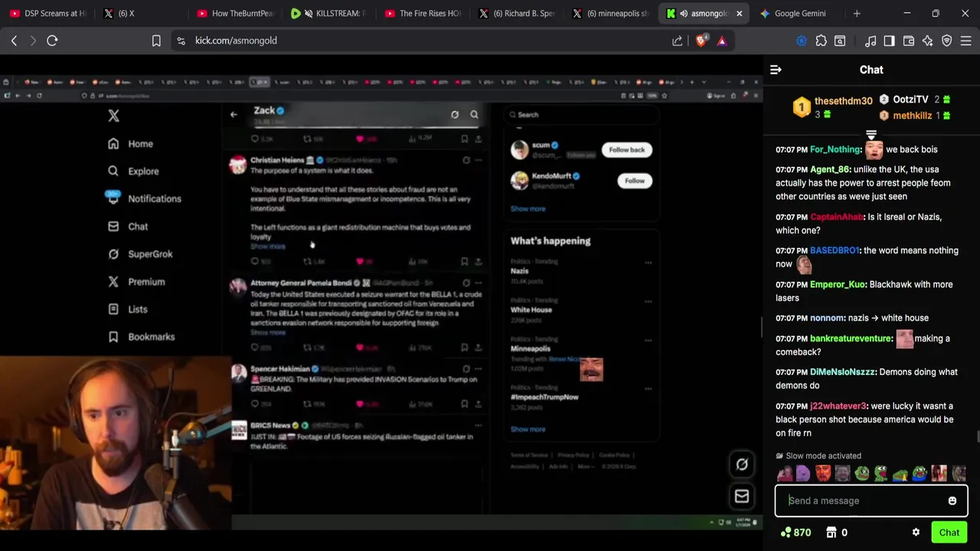Click username For_Nothing in chat
The image size is (980, 551).
click(x=835, y=150)
